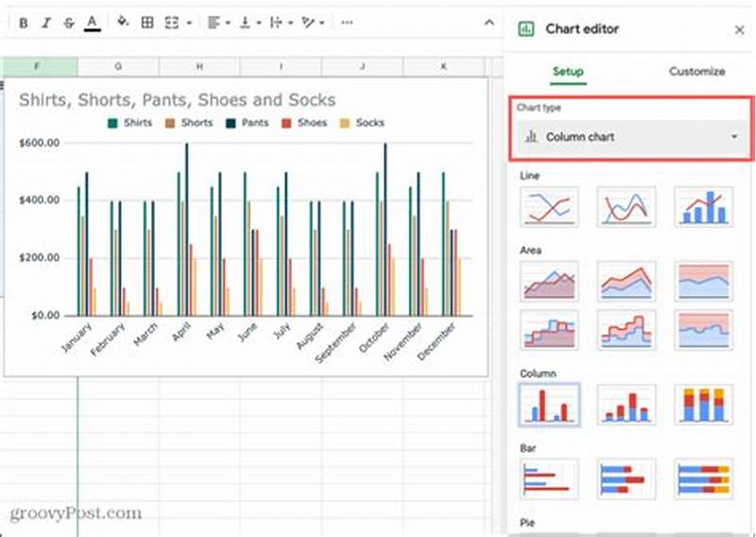
Task: Click the horizontal align icon
Action: [x=214, y=22]
